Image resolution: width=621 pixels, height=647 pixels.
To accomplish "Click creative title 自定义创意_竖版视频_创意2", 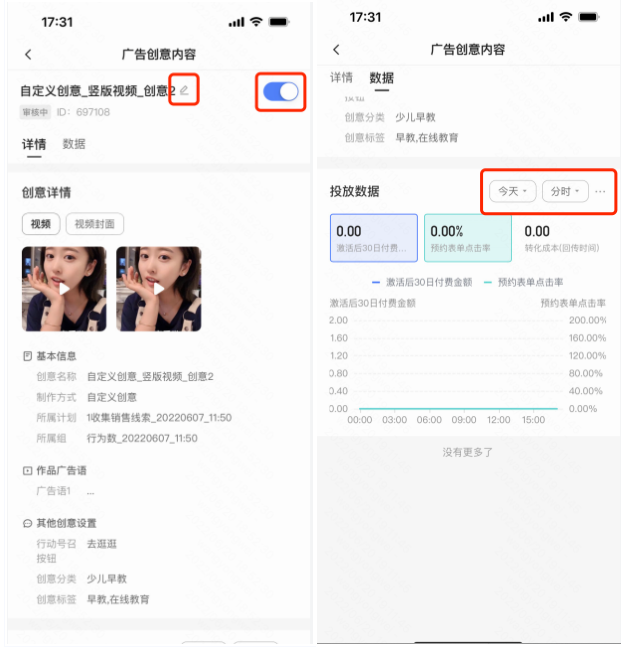I will pyautogui.click(x=98, y=91).
